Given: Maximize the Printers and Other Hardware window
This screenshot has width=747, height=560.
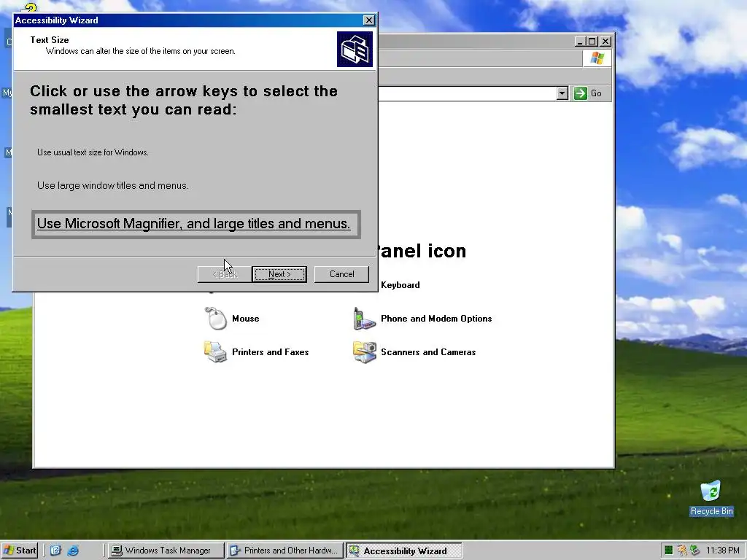Looking at the screenshot, I should (592, 42).
